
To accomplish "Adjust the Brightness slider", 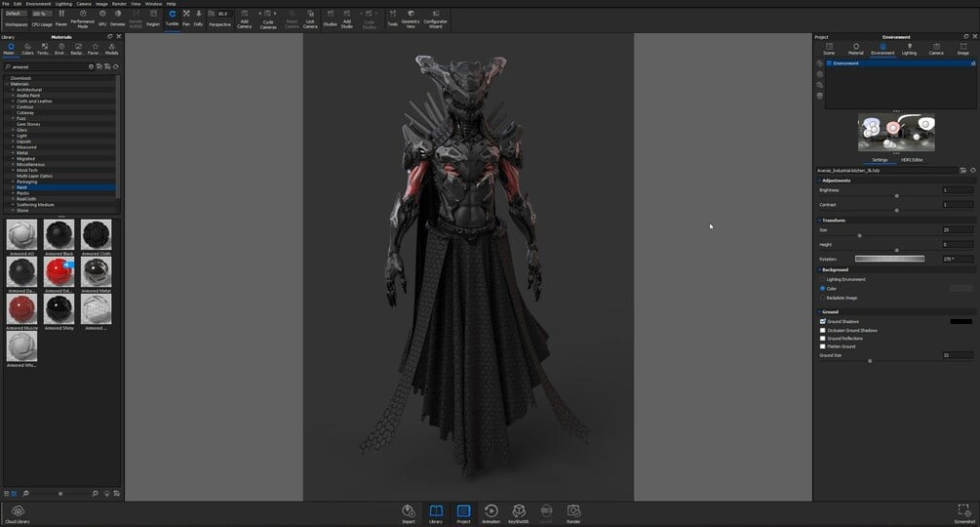I will pos(895,195).
